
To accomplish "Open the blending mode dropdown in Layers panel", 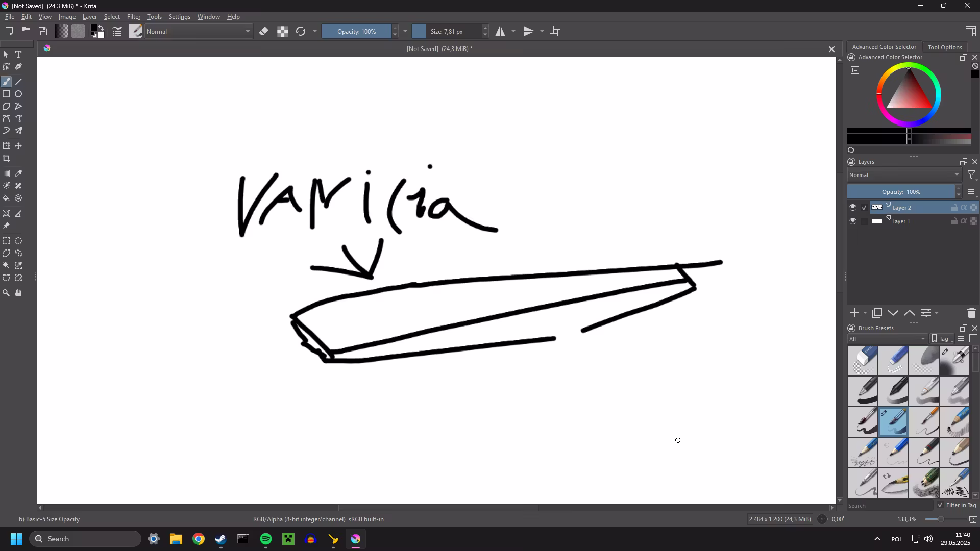I will pyautogui.click(x=903, y=175).
